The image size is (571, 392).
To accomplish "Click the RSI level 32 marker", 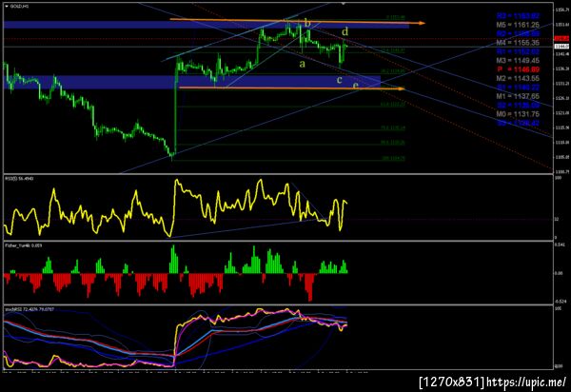I will point(556,219).
